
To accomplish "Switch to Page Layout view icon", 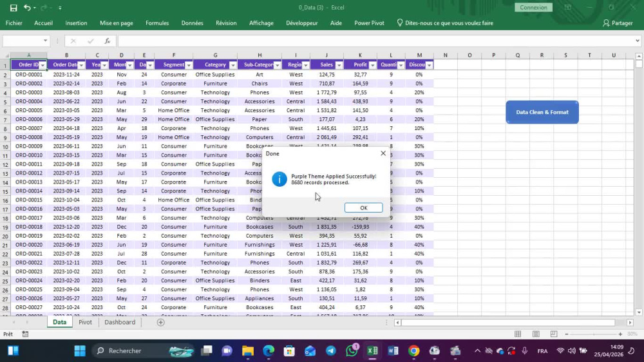I will click(x=536, y=334).
